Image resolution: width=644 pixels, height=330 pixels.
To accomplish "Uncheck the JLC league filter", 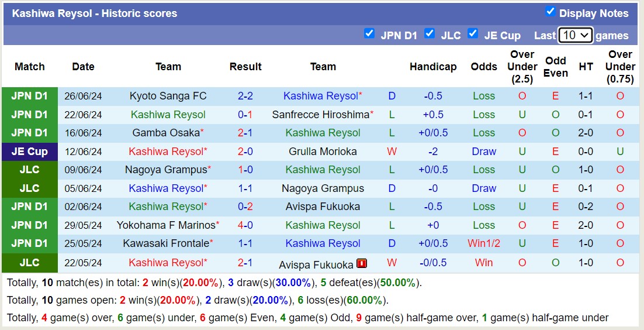I will click(430, 34).
